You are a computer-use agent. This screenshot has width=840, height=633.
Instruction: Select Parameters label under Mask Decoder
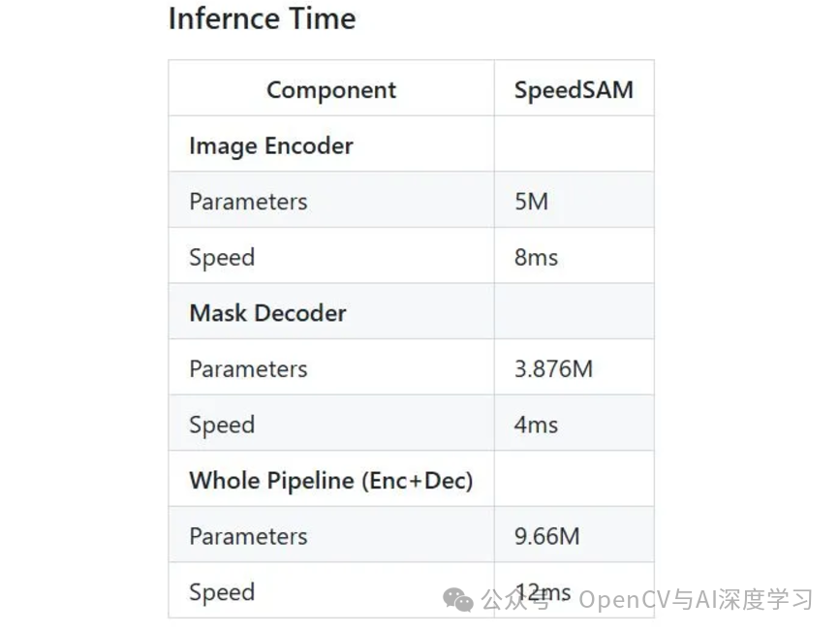(x=248, y=369)
